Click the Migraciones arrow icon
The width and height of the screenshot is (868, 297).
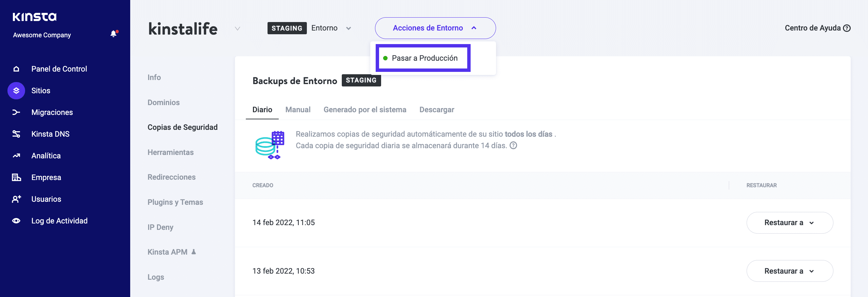coord(16,112)
